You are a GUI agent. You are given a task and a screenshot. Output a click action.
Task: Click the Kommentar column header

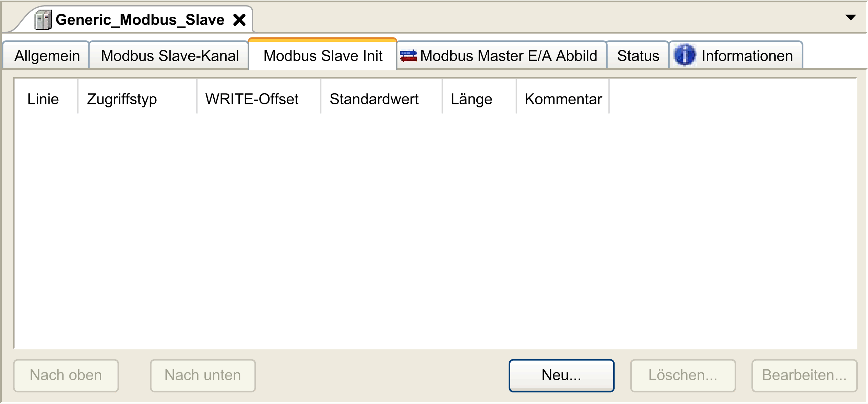[x=563, y=99]
